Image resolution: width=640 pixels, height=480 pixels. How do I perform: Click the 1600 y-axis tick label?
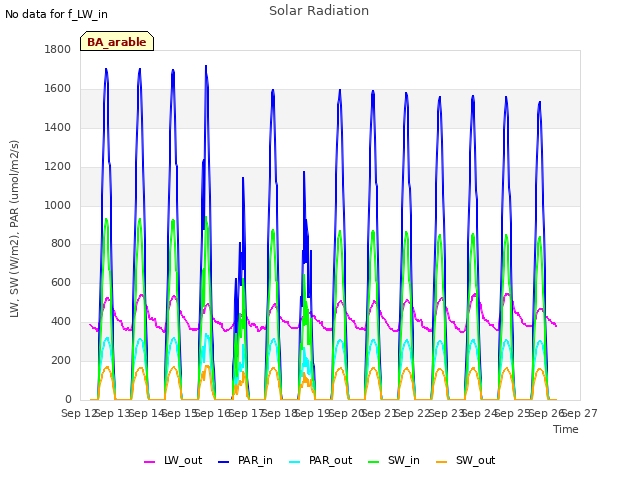(58, 88)
